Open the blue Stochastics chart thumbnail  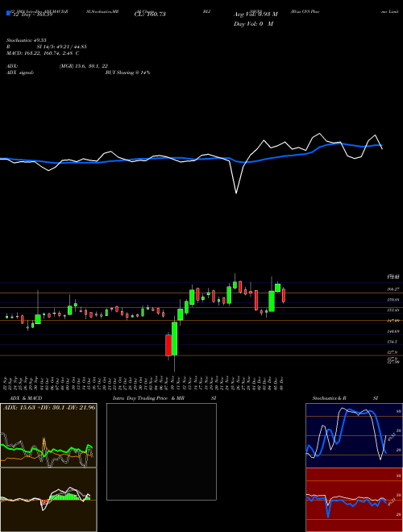point(354,435)
